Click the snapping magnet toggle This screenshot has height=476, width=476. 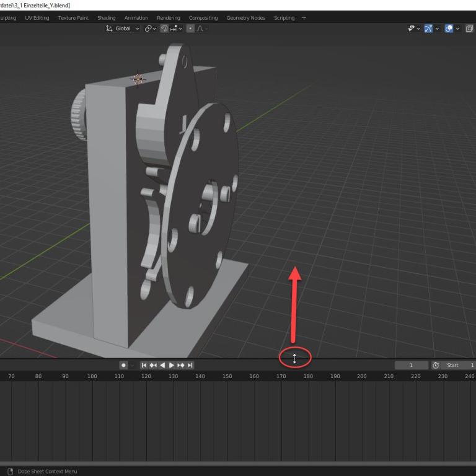164,29
